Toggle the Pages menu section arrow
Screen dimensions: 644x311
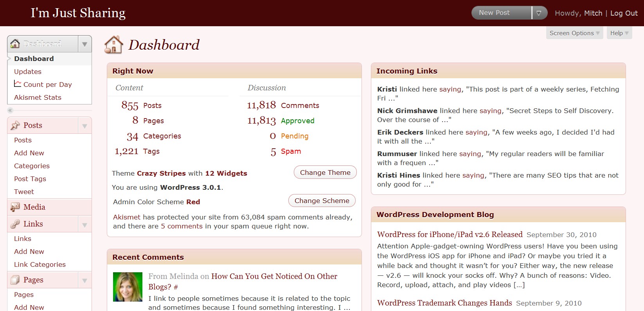point(85,281)
